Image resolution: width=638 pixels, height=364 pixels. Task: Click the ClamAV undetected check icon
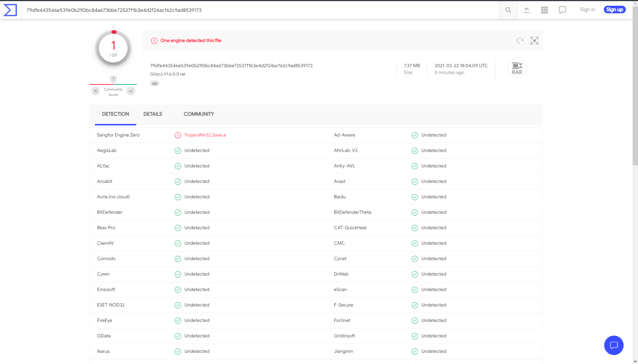(178, 243)
